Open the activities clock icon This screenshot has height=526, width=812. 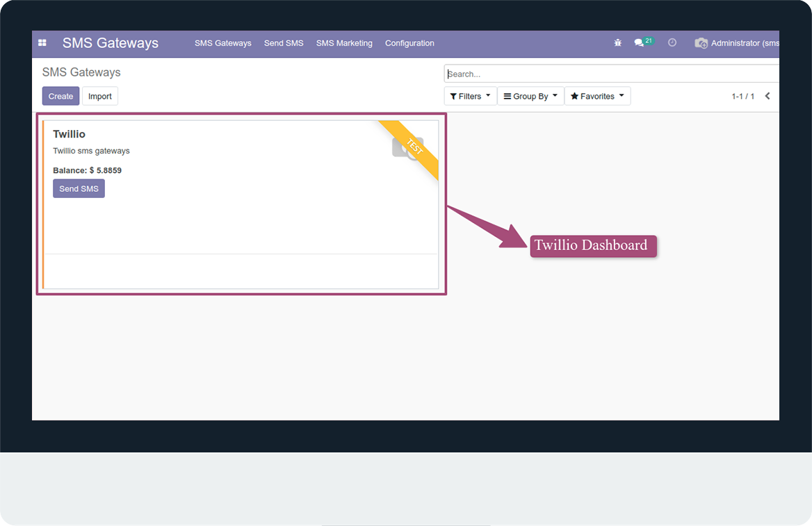pos(672,42)
